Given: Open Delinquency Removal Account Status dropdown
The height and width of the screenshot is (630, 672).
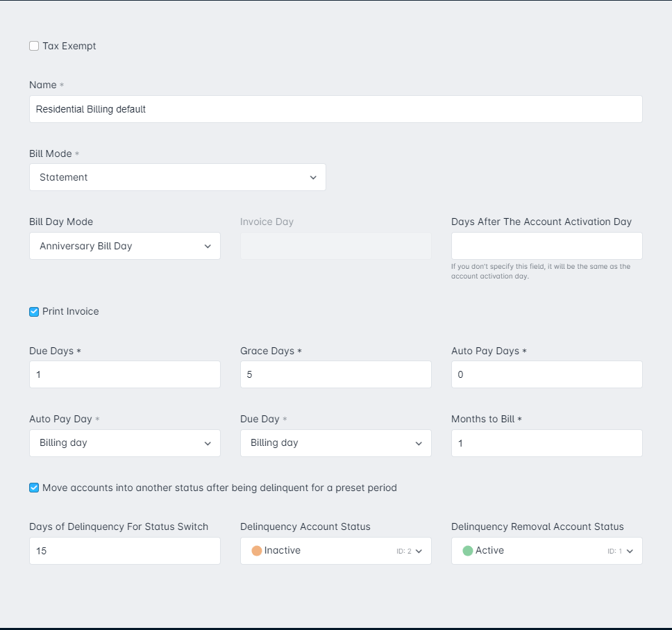Looking at the screenshot, I should tap(547, 551).
